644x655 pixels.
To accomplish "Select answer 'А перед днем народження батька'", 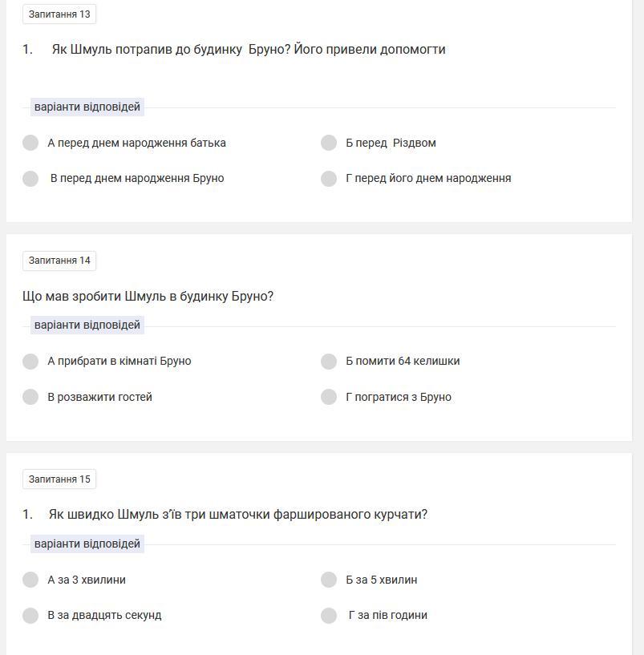I will click(30, 143).
